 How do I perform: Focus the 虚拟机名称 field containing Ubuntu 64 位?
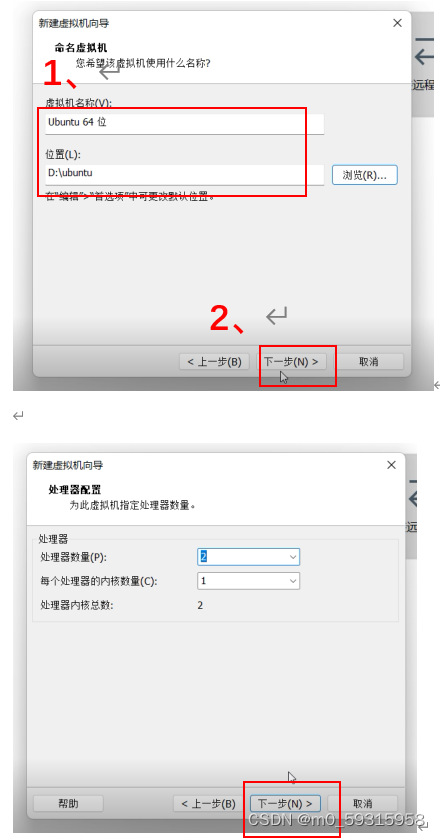(x=185, y=123)
